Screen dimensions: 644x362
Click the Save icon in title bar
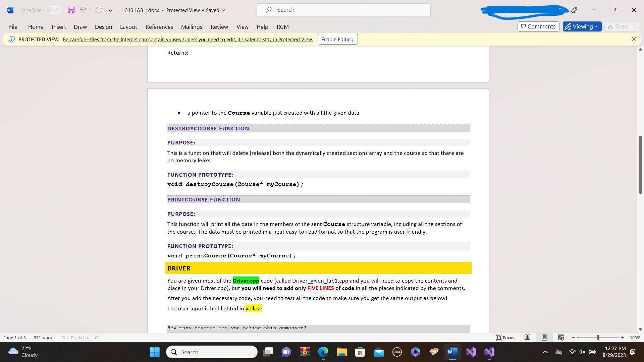pos(71,10)
